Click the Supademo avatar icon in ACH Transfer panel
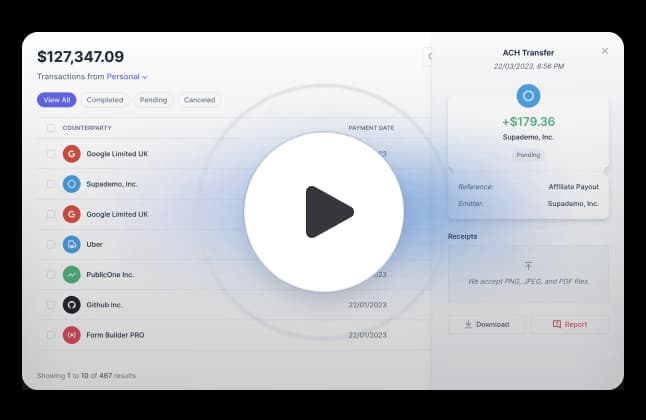This screenshot has height=420, width=646. (528, 96)
